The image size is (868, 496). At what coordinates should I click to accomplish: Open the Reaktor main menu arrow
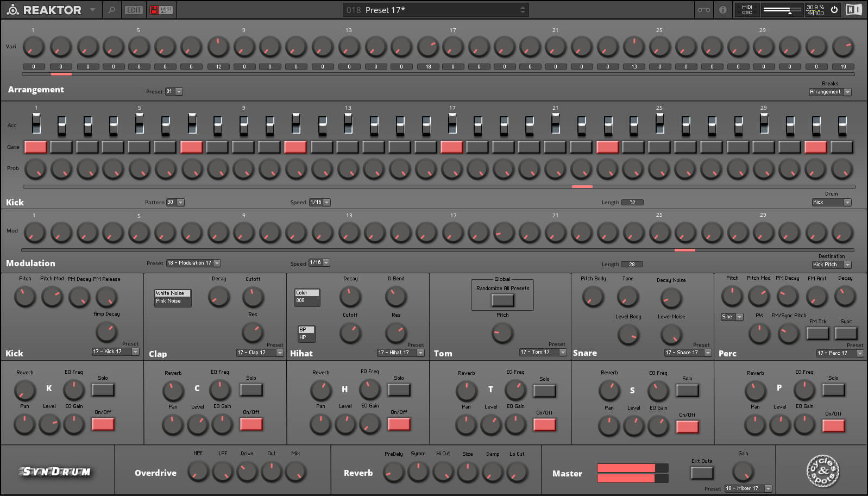(x=92, y=10)
